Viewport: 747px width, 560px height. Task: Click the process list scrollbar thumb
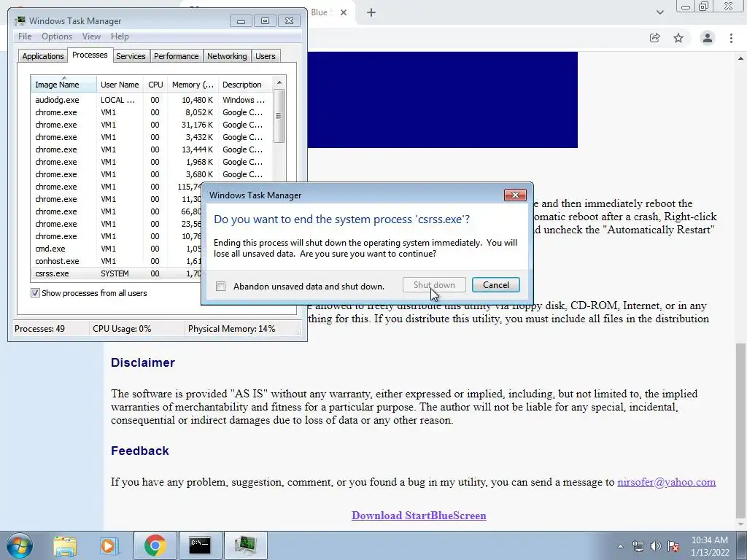[279, 116]
